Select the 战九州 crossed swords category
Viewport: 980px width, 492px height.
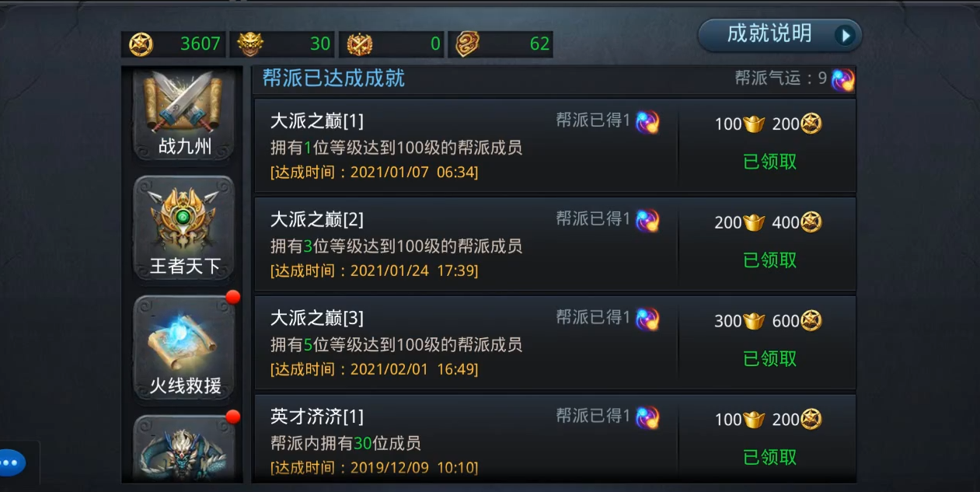point(184,113)
